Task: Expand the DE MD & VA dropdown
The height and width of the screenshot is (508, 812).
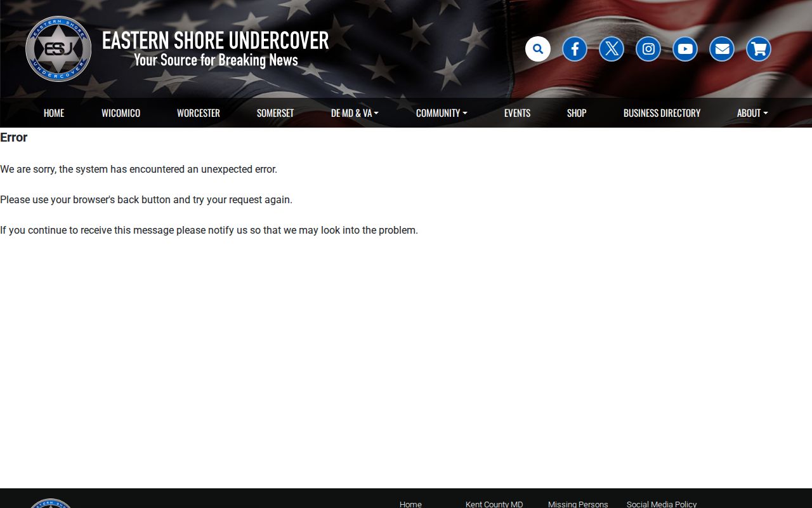Action: click(x=355, y=113)
